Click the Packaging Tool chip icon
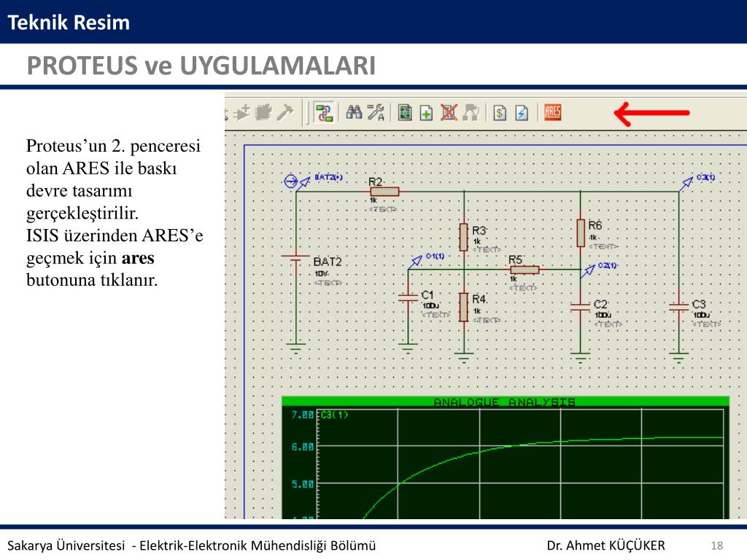The image size is (747, 560). pos(263,113)
